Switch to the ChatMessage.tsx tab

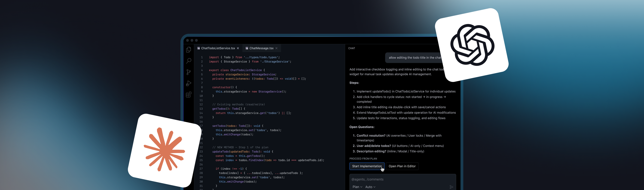(262, 48)
